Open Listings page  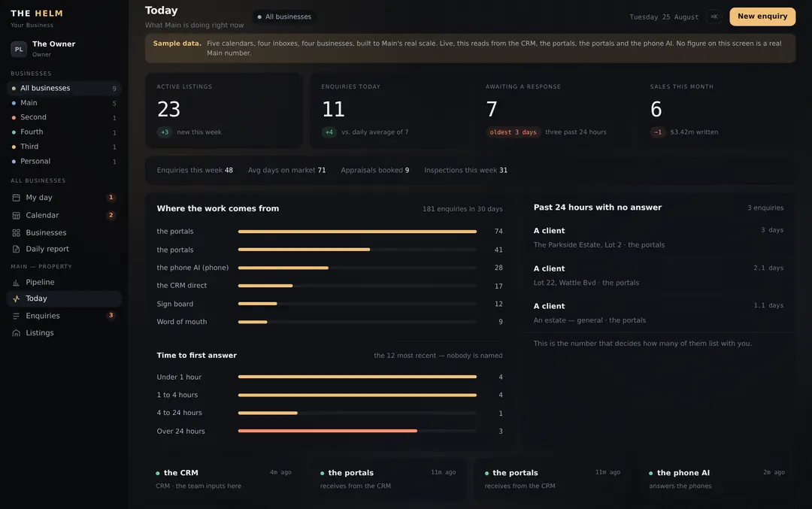pos(64,333)
